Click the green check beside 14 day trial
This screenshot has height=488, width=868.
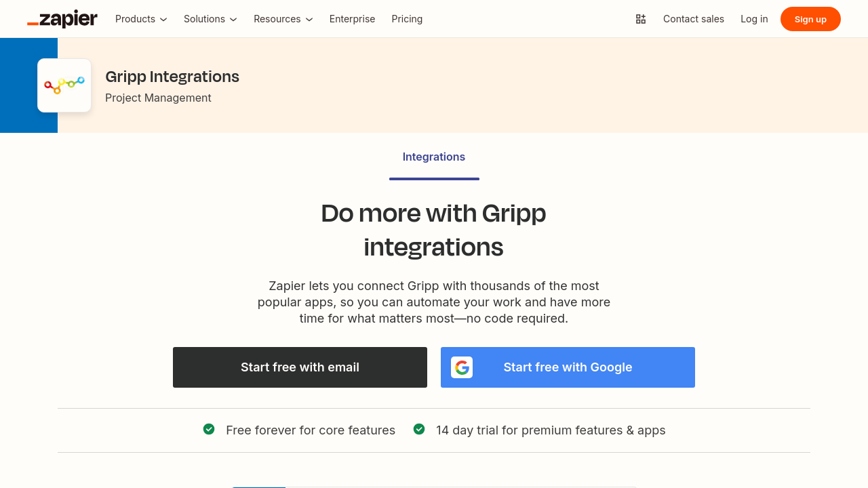419,430
